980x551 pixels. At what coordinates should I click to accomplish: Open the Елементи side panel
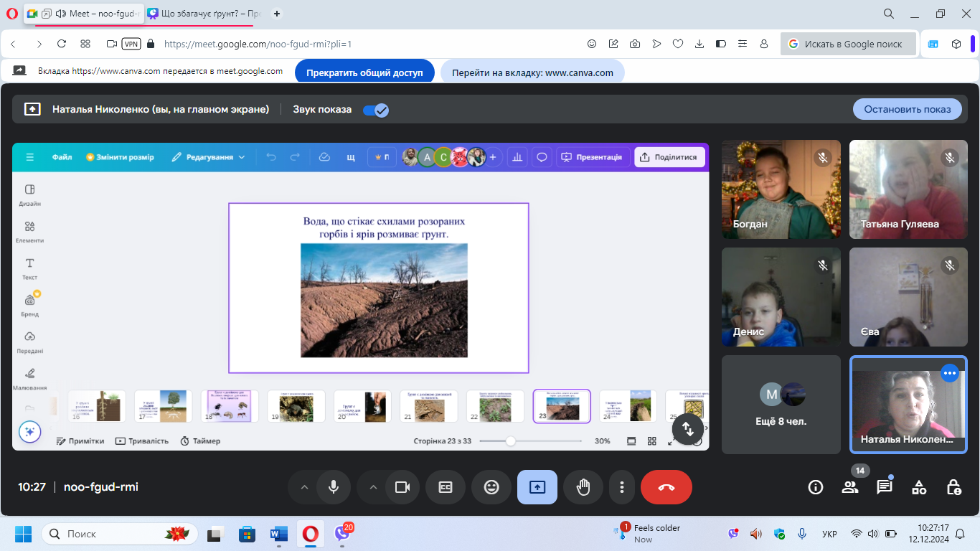29,232
